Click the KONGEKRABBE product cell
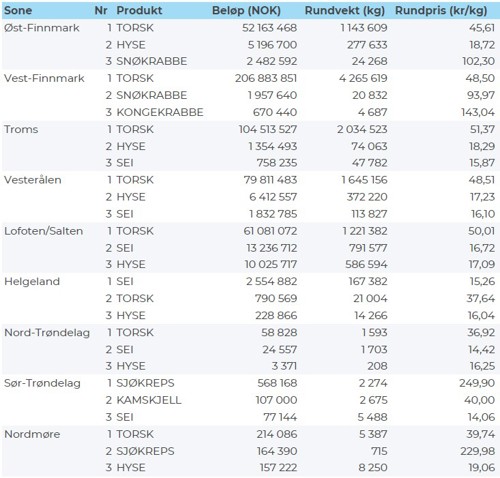 pyautogui.click(x=160, y=112)
